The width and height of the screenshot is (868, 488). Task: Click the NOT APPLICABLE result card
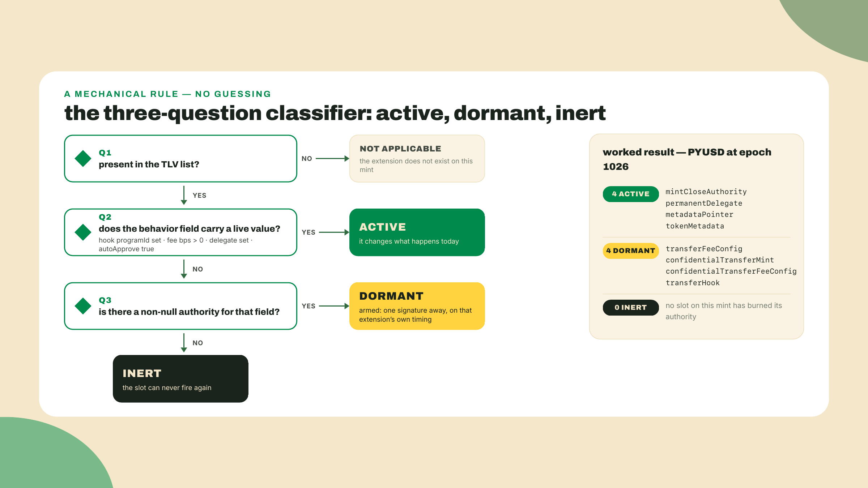[x=417, y=159]
